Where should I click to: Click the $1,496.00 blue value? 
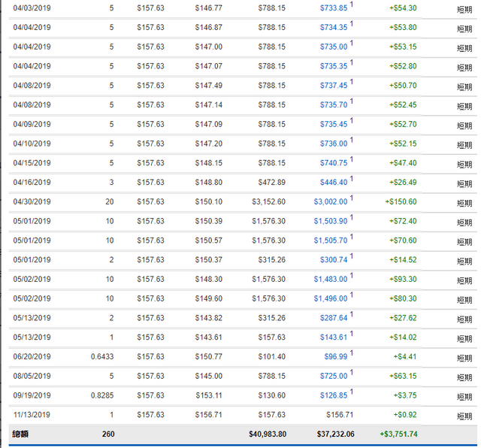(331, 298)
